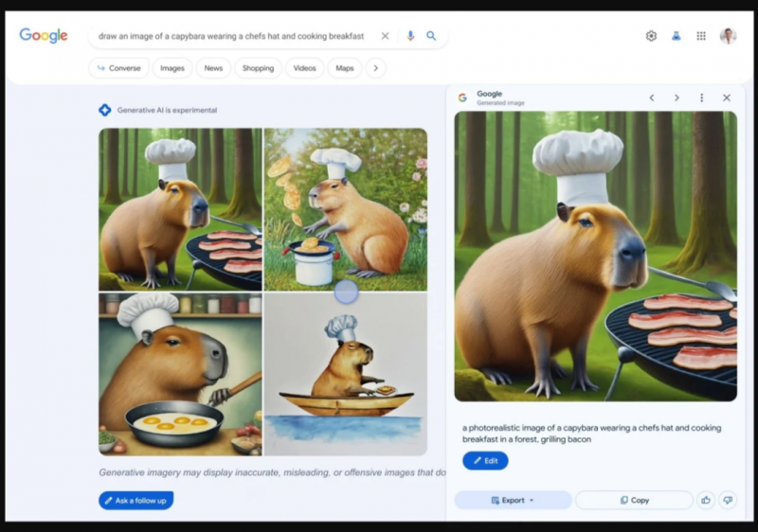This screenshot has height=532, width=758.
Task: Switch to the News filter
Action: pyautogui.click(x=213, y=68)
